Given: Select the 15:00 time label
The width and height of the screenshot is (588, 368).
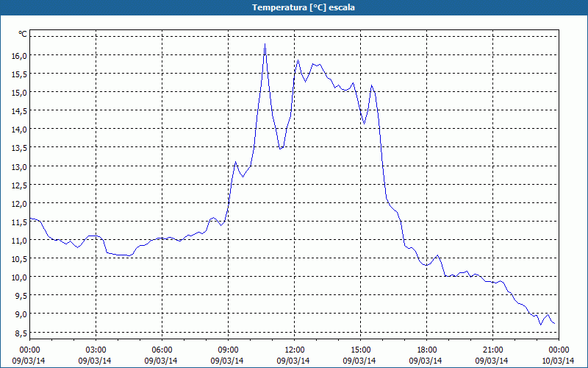Looking at the screenshot, I should [x=359, y=350].
